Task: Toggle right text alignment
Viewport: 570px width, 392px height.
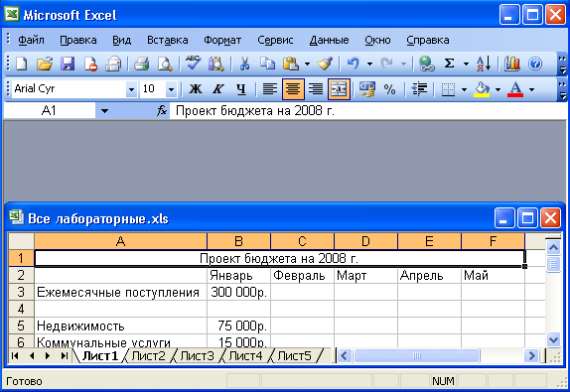Action: click(316, 89)
